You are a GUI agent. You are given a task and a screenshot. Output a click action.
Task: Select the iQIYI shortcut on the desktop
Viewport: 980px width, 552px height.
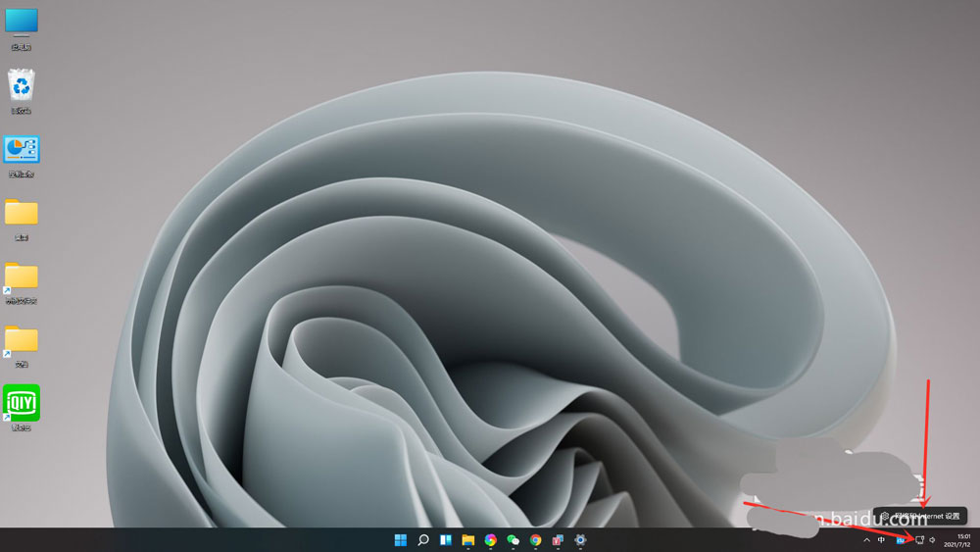pyautogui.click(x=22, y=408)
